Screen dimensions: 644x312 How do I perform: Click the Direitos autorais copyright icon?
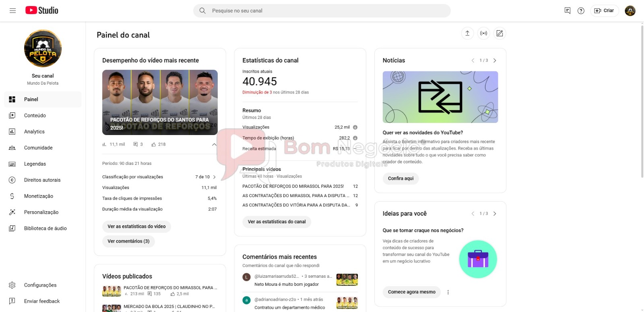(12, 180)
